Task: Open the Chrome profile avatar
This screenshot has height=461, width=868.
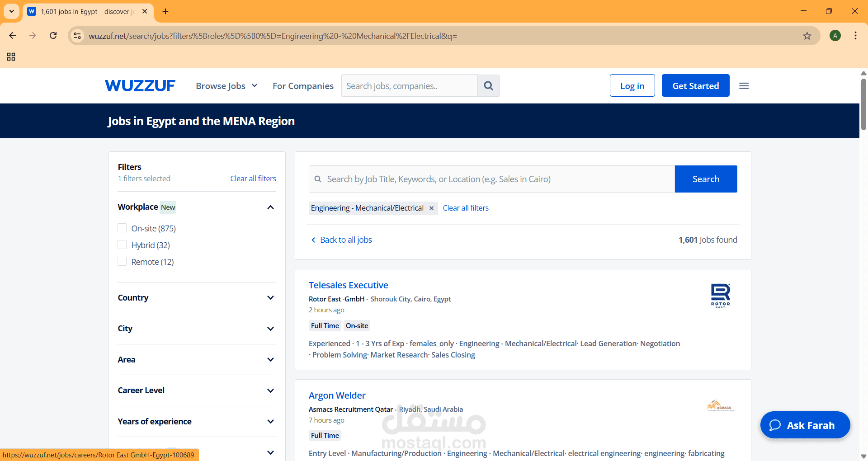Action: point(835,36)
